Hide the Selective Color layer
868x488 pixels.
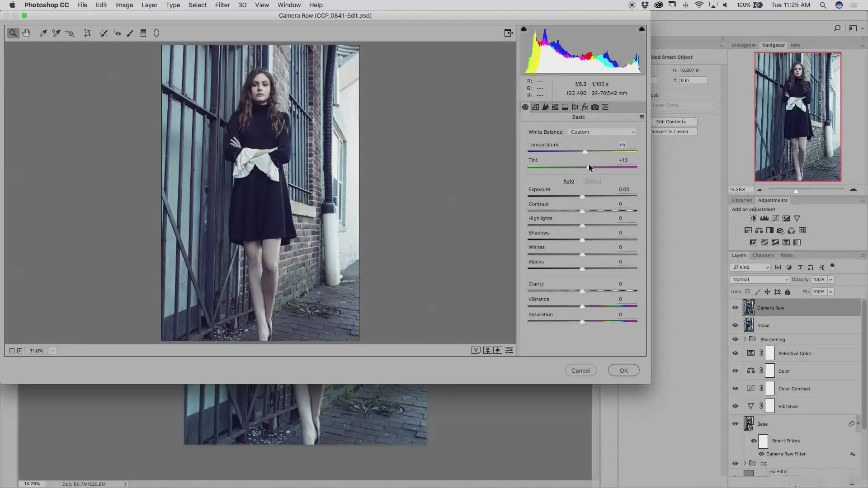click(735, 353)
